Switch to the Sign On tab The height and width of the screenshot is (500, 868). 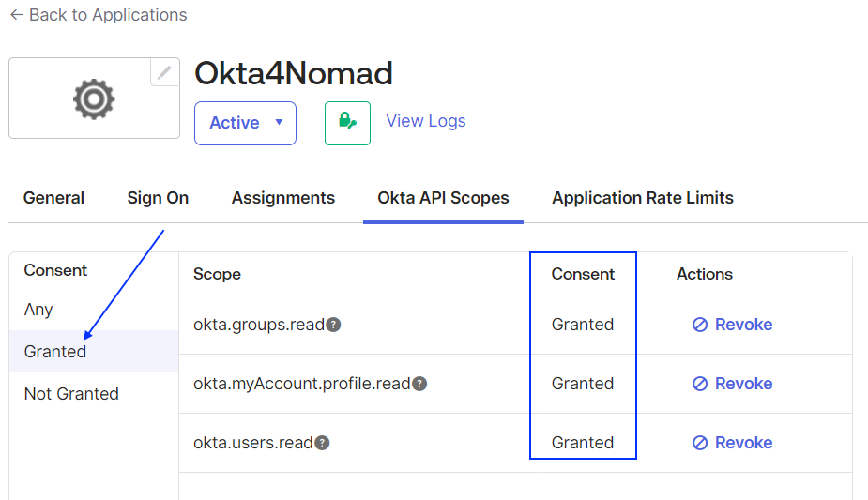click(x=158, y=198)
